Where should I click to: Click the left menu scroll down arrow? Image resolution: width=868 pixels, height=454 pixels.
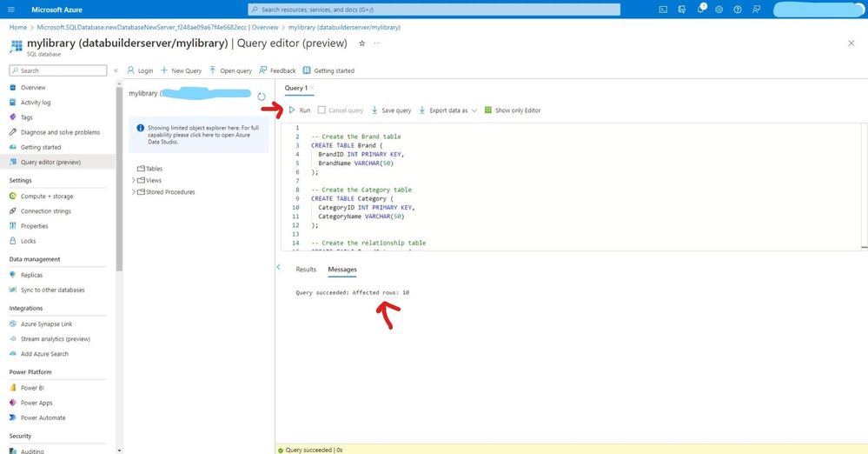(x=119, y=451)
